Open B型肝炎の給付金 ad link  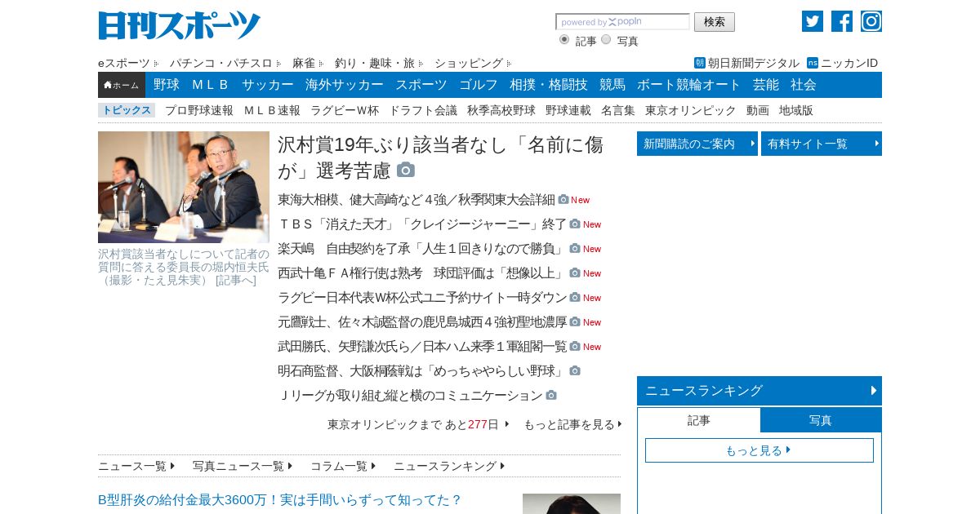click(x=280, y=499)
